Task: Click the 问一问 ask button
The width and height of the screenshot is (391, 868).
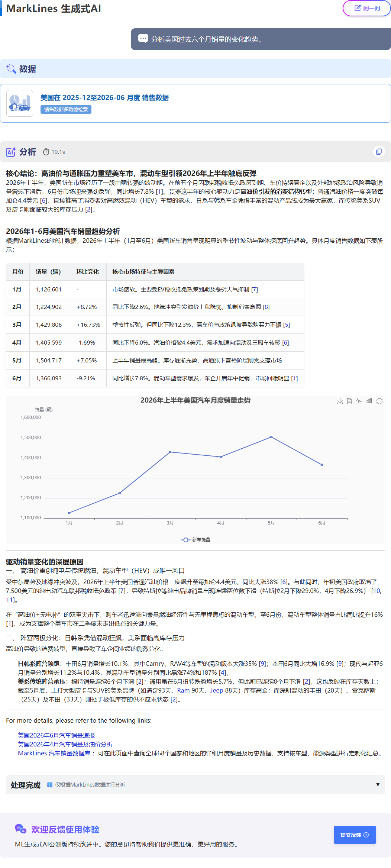Action: pos(366,8)
